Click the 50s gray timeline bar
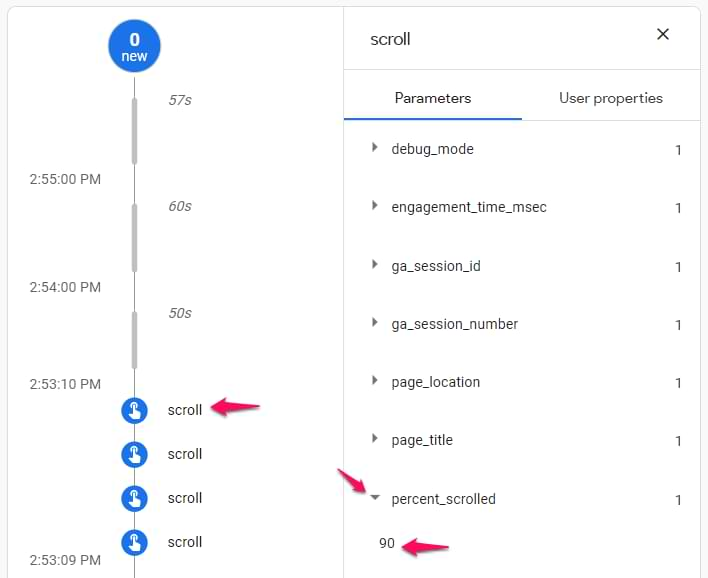 tap(134, 339)
